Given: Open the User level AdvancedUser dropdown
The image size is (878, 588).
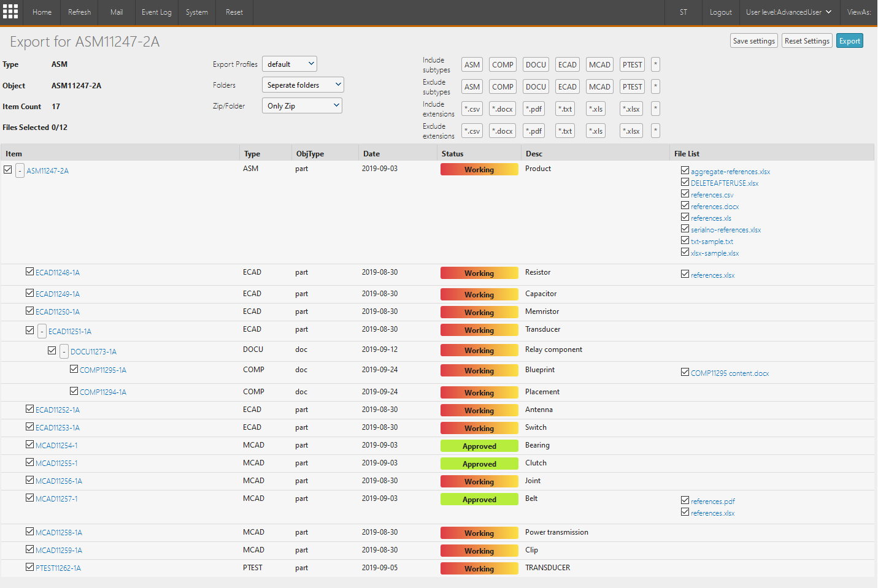Looking at the screenshot, I should click(x=789, y=12).
